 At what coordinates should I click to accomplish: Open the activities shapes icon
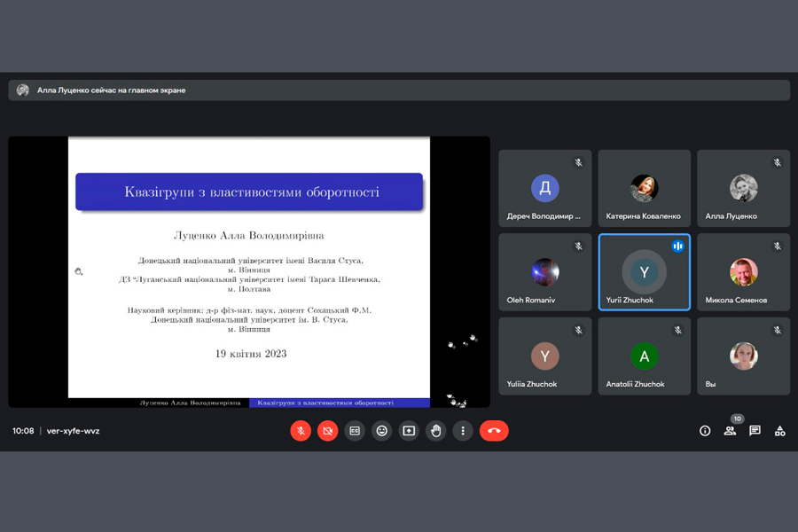coord(779,431)
